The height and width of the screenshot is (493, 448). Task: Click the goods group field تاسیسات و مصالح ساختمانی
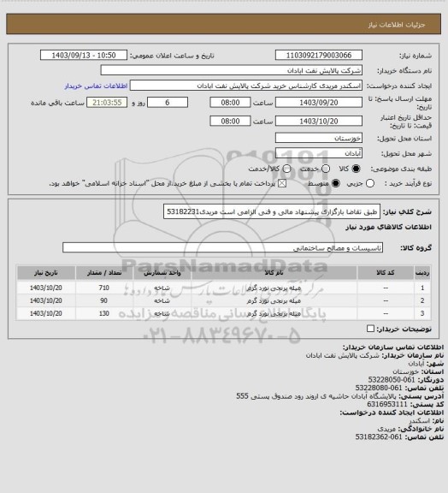pyautogui.click(x=222, y=247)
